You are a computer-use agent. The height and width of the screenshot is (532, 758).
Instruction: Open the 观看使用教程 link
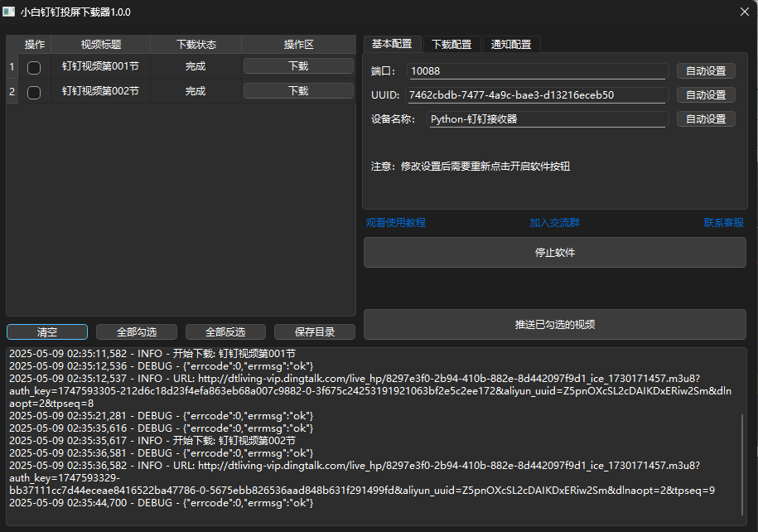click(x=396, y=222)
